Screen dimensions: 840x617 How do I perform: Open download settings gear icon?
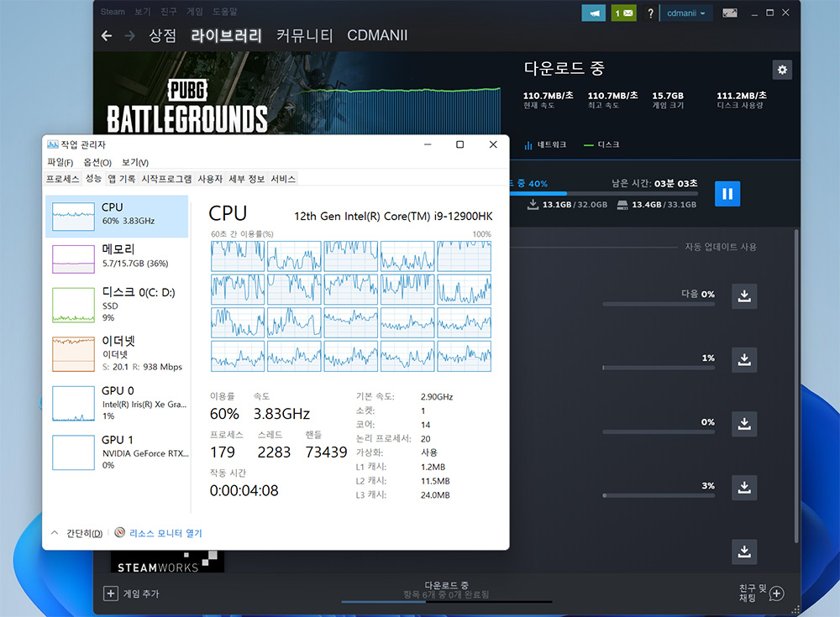pyautogui.click(x=782, y=70)
